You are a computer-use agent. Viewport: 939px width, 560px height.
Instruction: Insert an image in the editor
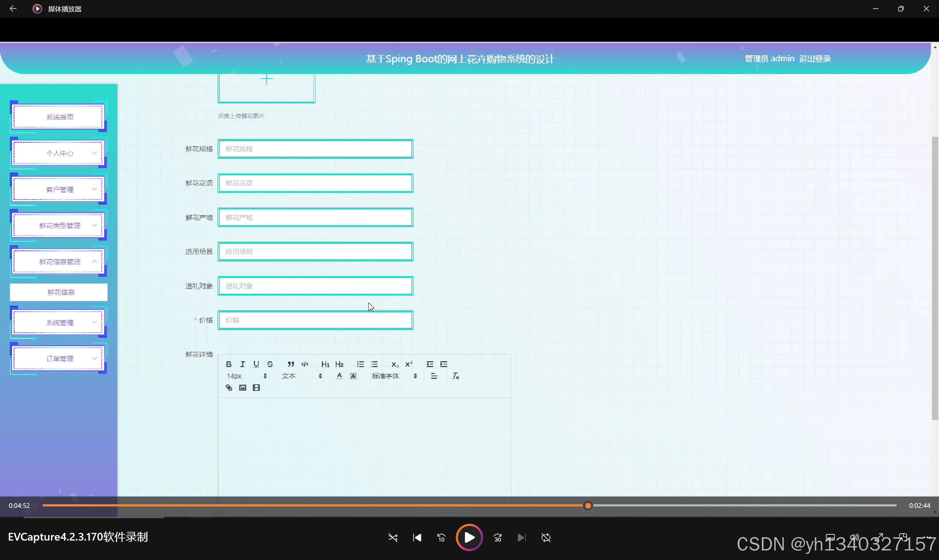tap(243, 388)
